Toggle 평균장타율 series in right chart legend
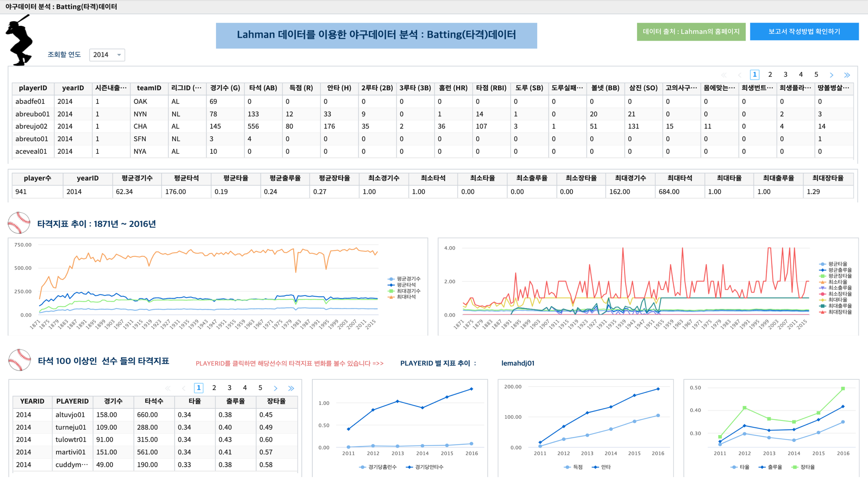Screen dimensions: 868x479 [835, 276]
